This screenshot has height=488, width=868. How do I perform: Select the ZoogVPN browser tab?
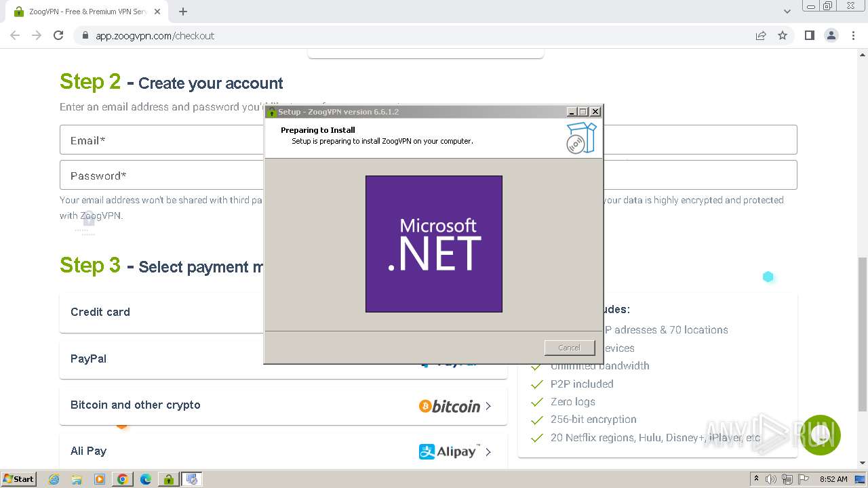tap(87, 12)
